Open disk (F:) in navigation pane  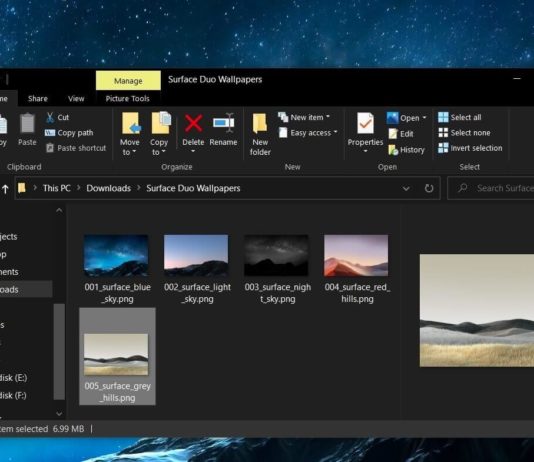13,396
